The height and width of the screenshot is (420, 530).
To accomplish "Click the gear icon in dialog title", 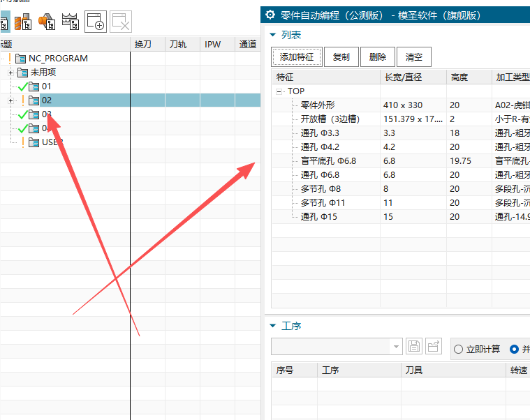I will pyautogui.click(x=270, y=15).
